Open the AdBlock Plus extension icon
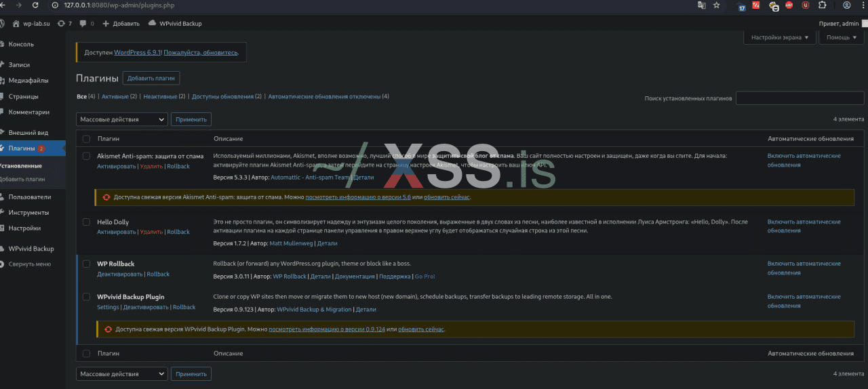Viewport: 868px width, 389px height. coord(789,5)
